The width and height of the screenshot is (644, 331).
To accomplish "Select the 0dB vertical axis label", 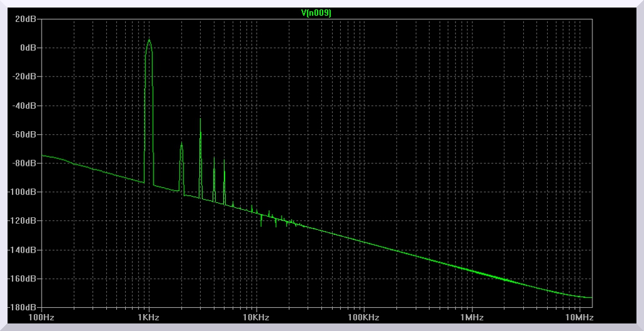I will pyautogui.click(x=29, y=48).
